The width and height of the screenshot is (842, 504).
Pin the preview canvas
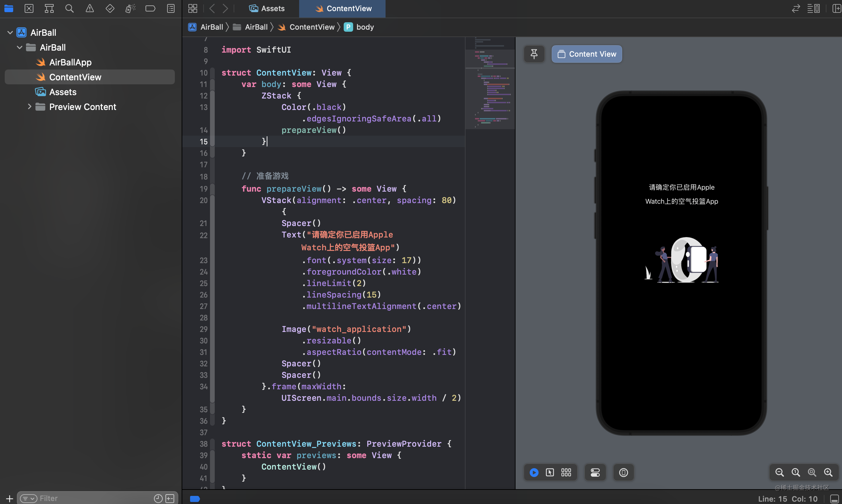click(534, 54)
